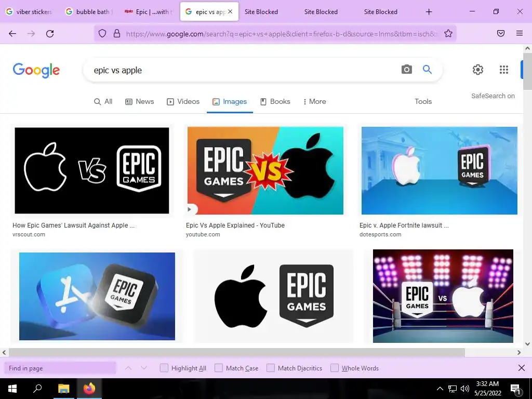Viewport: 532px width, 399px height.
Task: Open the notification center
Action: (515, 389)
